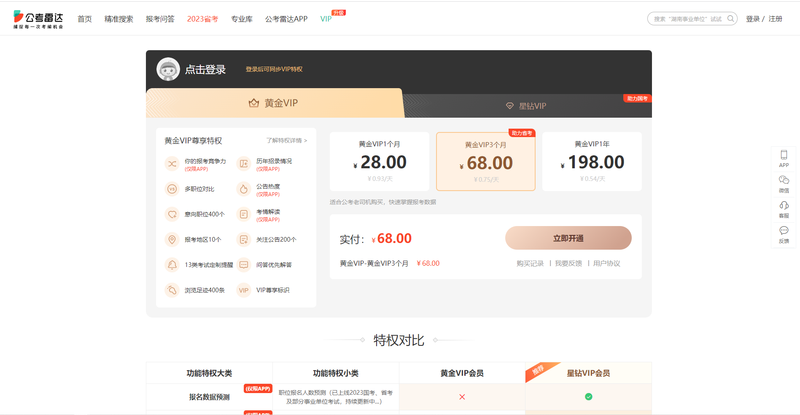800x415 pixels.
Task: Click the 星钻VIP会员 column header
Action: tap(588, 373)
